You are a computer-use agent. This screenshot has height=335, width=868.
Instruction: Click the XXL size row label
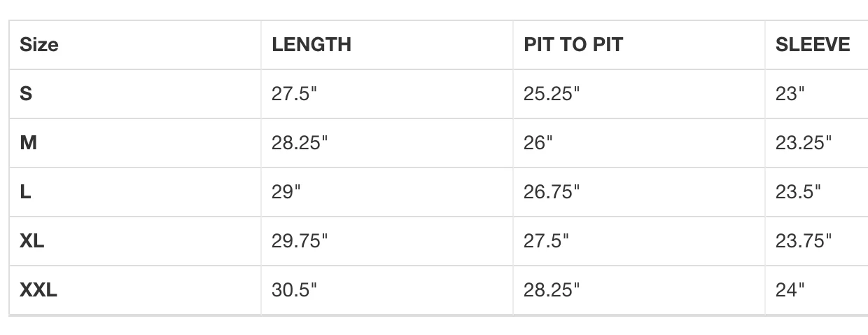tap(38, 290)
